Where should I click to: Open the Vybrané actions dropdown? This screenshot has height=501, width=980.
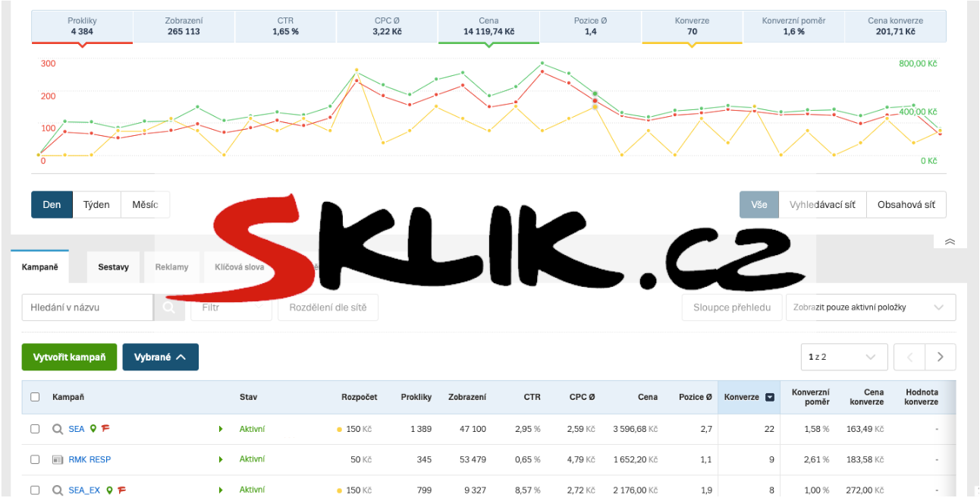tap(160, 357)
